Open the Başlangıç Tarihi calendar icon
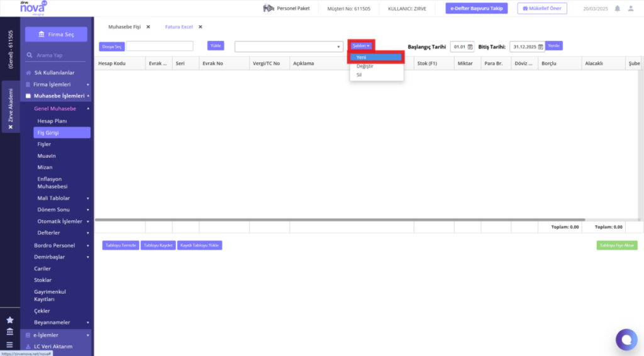The image size is (644, 356). (x=470, y=47)
